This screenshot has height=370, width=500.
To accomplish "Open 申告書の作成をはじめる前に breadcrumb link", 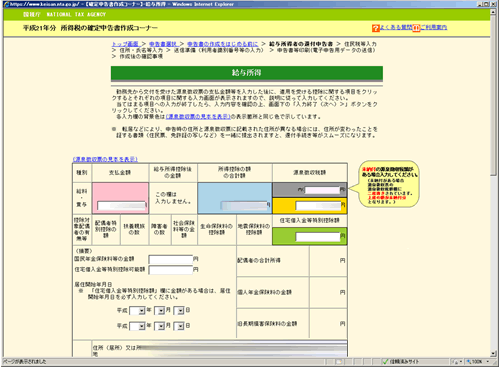I will [x=222, y=44].
